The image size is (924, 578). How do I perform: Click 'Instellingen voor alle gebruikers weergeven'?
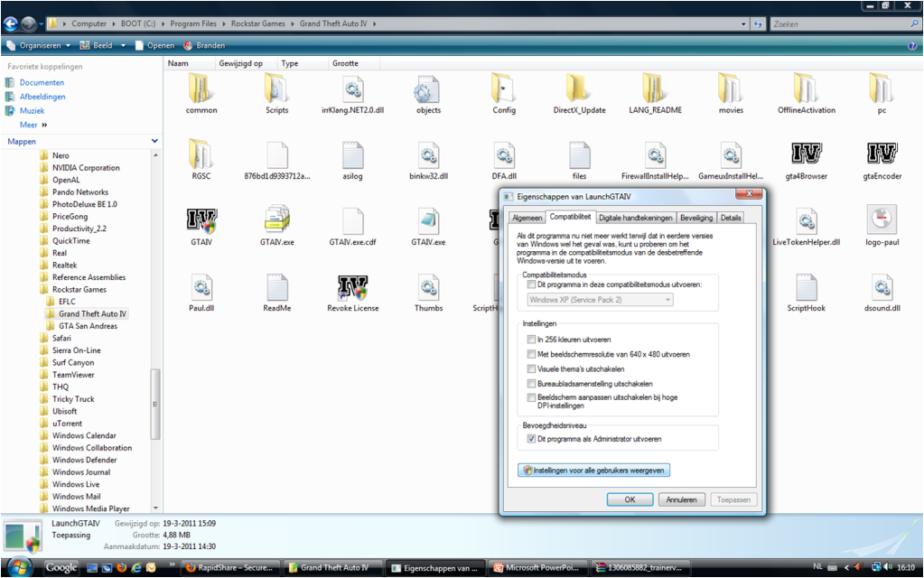coord(594,471)
